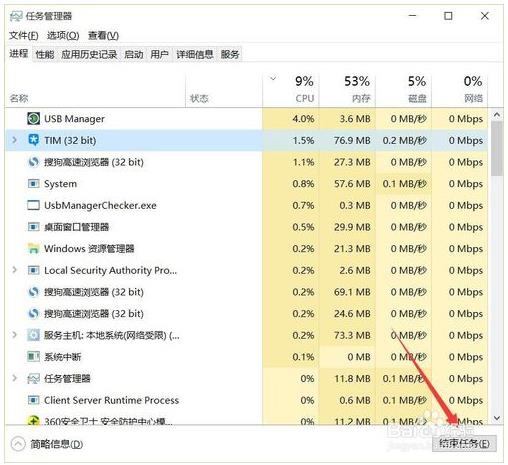508x465 pixels.
Task: Switch to the 性能 tab
Action: [45, 54]
